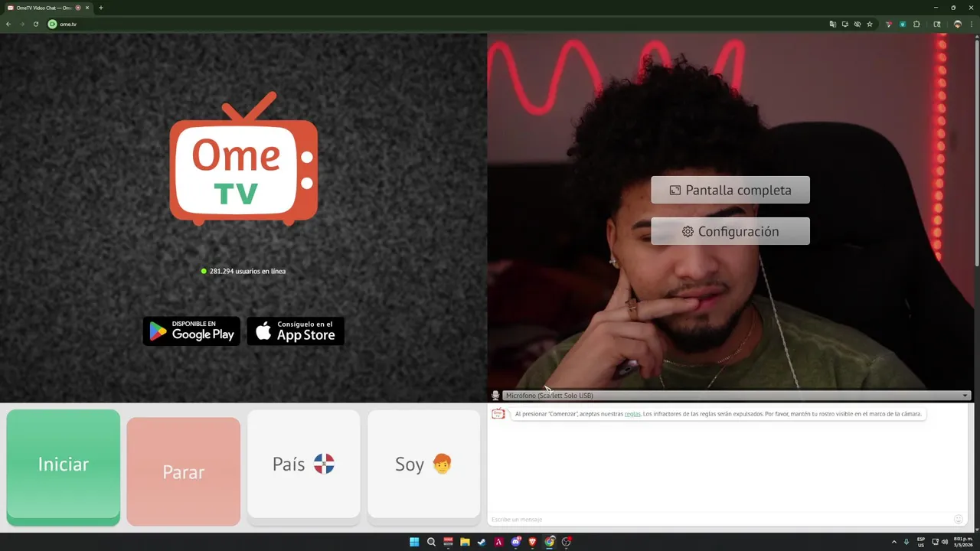
Task: Go back in the browser
Action: 8,24
